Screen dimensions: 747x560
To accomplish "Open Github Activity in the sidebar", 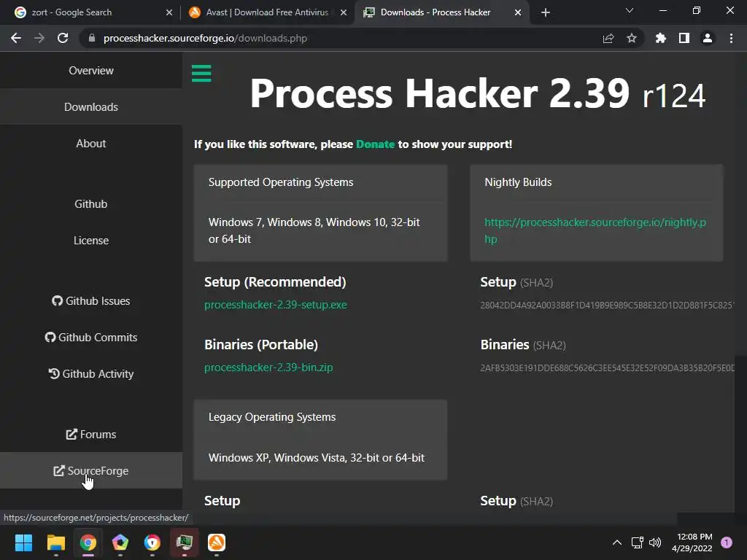I will [x=91, y=374].
